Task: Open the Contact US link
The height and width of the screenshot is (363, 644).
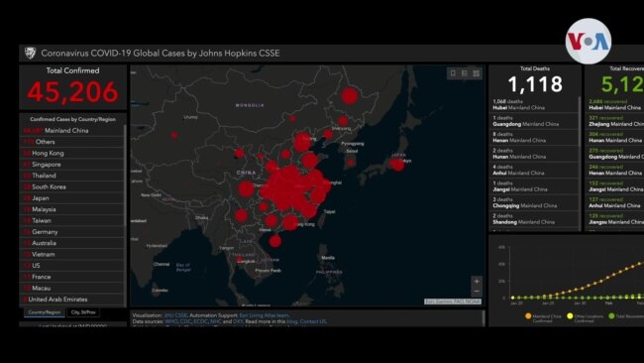Action: (x=313, y=321)
